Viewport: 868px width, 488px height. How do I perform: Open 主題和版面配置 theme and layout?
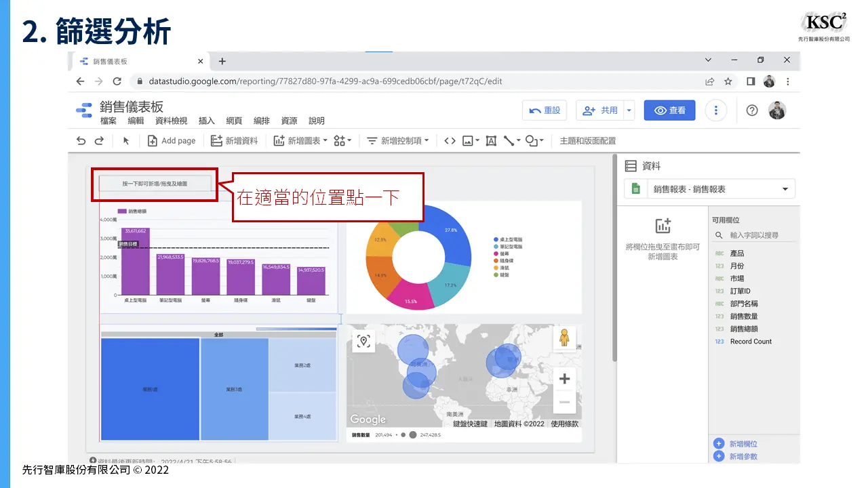[x=588, y=141]
